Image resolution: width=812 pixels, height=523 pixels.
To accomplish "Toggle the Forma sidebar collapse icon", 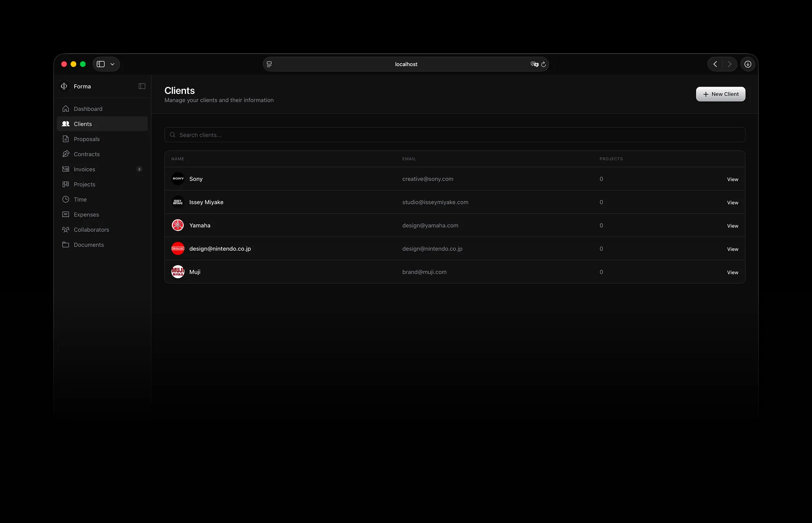I will coord(142,86).
